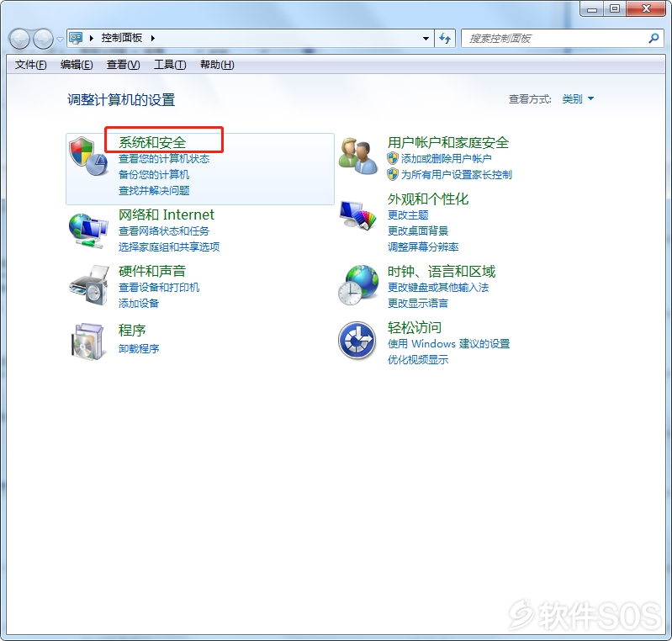Click the 轻松访问 blue circle icon
The height and width of the screenshot is (641, 672).
[x=357, y=341]
